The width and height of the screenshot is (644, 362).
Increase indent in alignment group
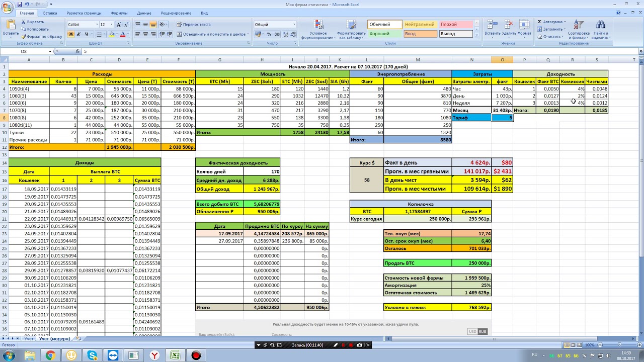[171, 34]
